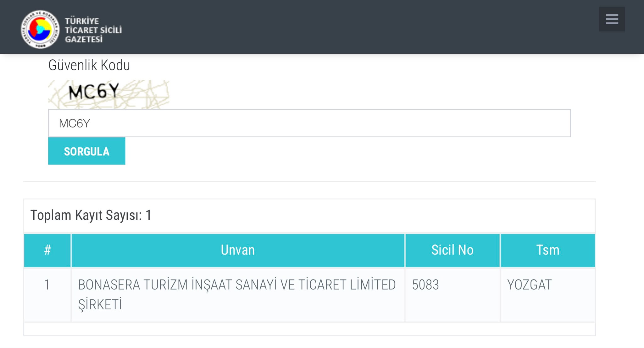The width and height of the screenshot is (644, 348).
Task: Click the MC6Y captcha image
Action: tap(108, 94)
